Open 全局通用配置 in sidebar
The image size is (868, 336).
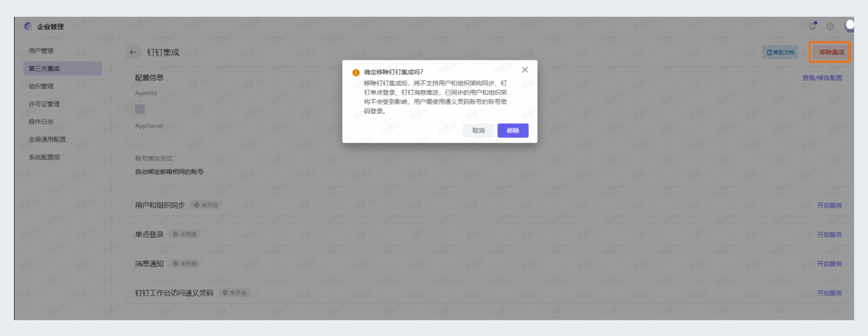point(47,139)
